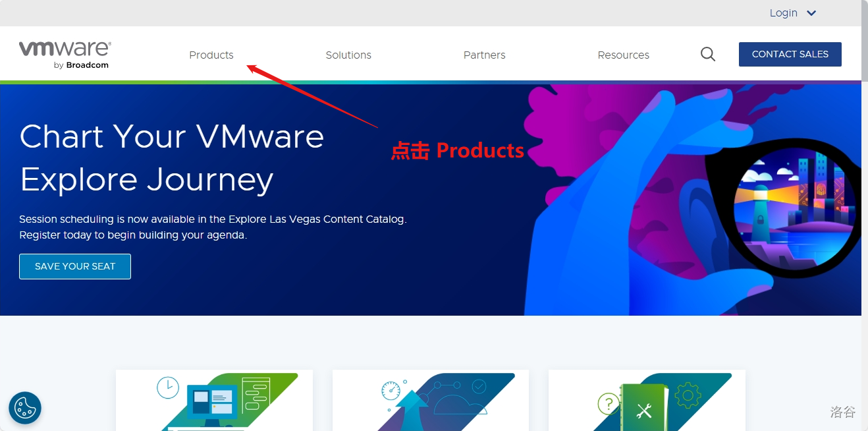868x431 pixels.
Task: Click the CONTACT SALES button
Action: (790, 54)
